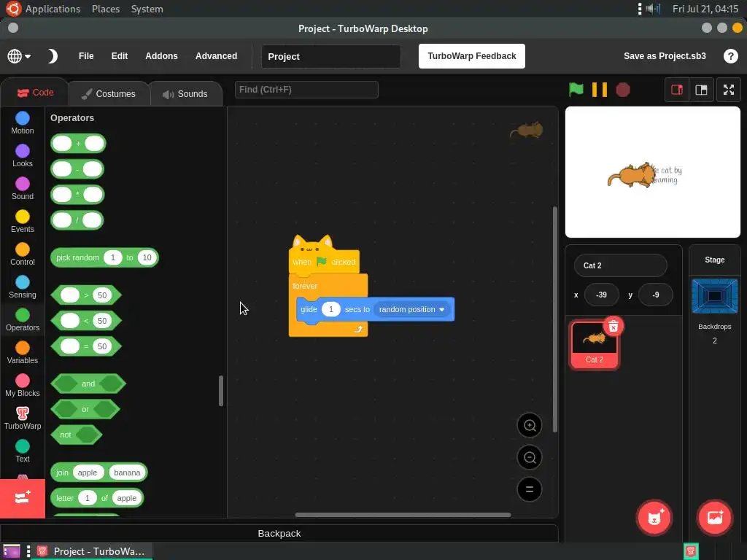This screenshot has height=560, width=747.
Task: Click the workspace vertical scrollbar
Action: pyautogui.click(x=554, y=319)
